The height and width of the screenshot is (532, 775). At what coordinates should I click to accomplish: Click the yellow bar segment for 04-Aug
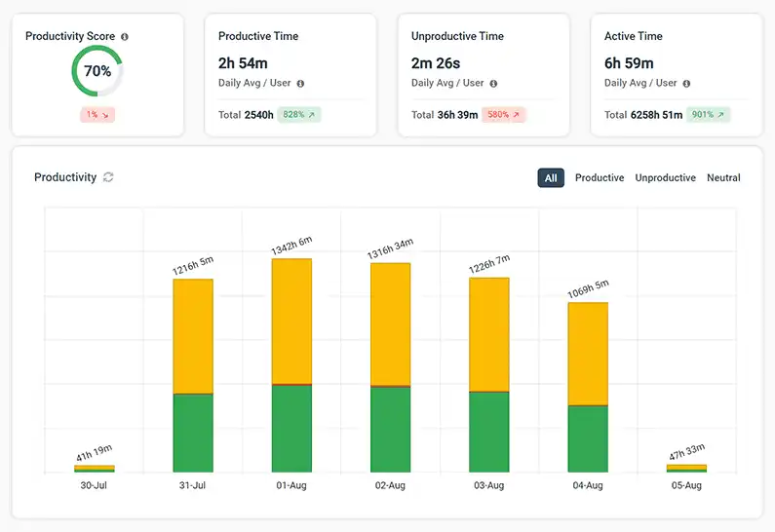point(588,353)
